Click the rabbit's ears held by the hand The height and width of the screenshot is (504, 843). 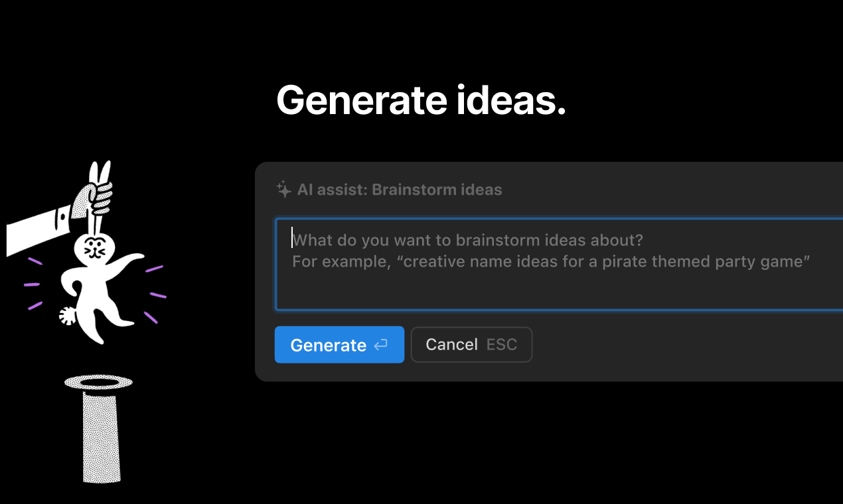[x=100, y=176]
